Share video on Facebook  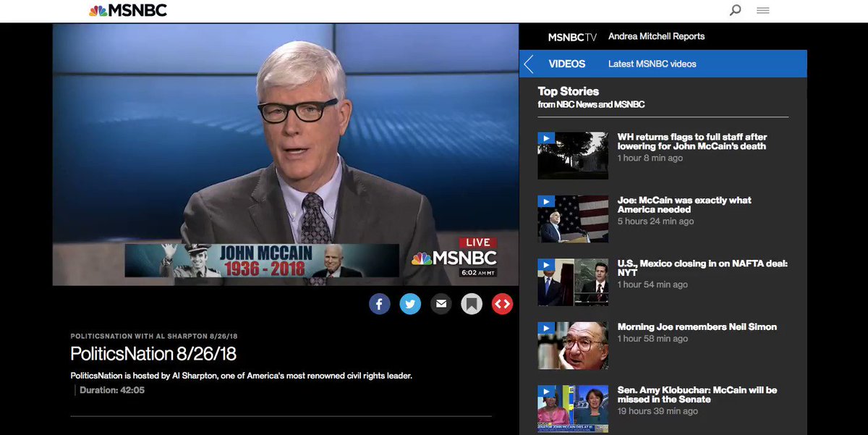tap(380, 303)
